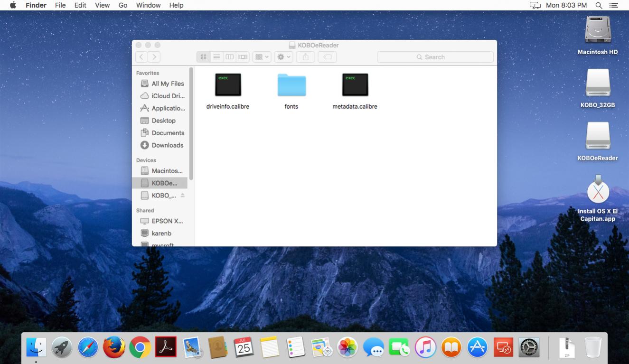
Task: Select Macintosh HD desktop icon
Action: tap(598, 36)
